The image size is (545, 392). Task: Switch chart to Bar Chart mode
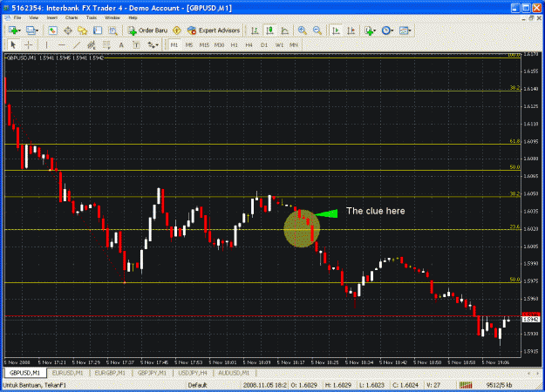[x=255, y=30]
